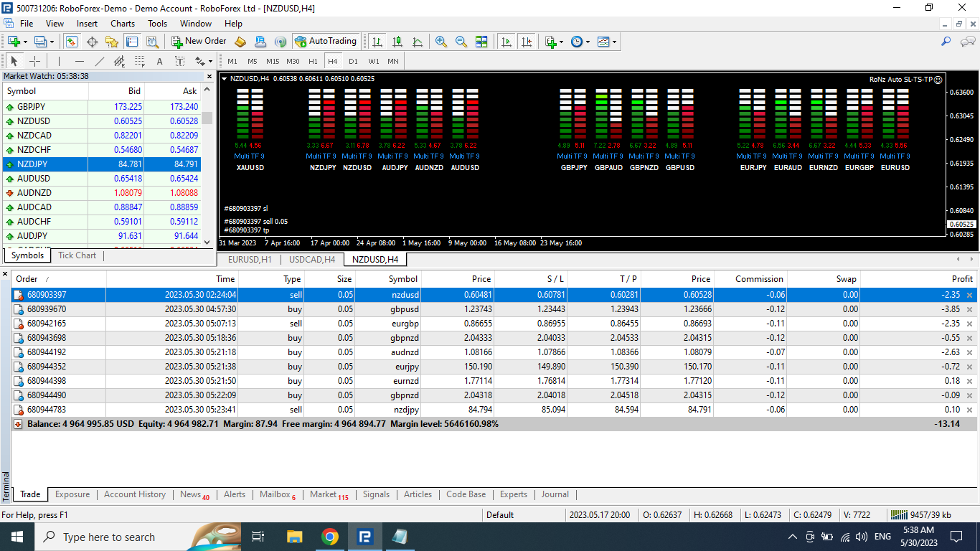Screen dimensions: 980x551
Task: Switch timeframe to D1
Action: pos(353,61)
